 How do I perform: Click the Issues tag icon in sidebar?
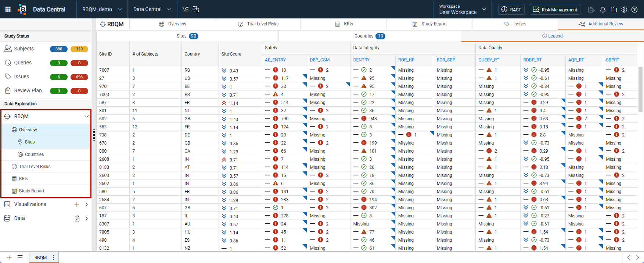coord(8,77)
